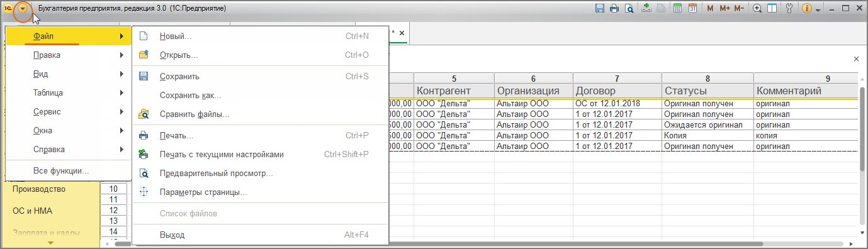
Task: Expand the dropdown arrow beside info icon
Action: [818, 10]
